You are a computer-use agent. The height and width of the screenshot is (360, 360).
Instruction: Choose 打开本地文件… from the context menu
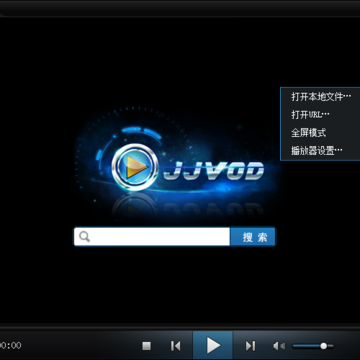click(320, 97)
